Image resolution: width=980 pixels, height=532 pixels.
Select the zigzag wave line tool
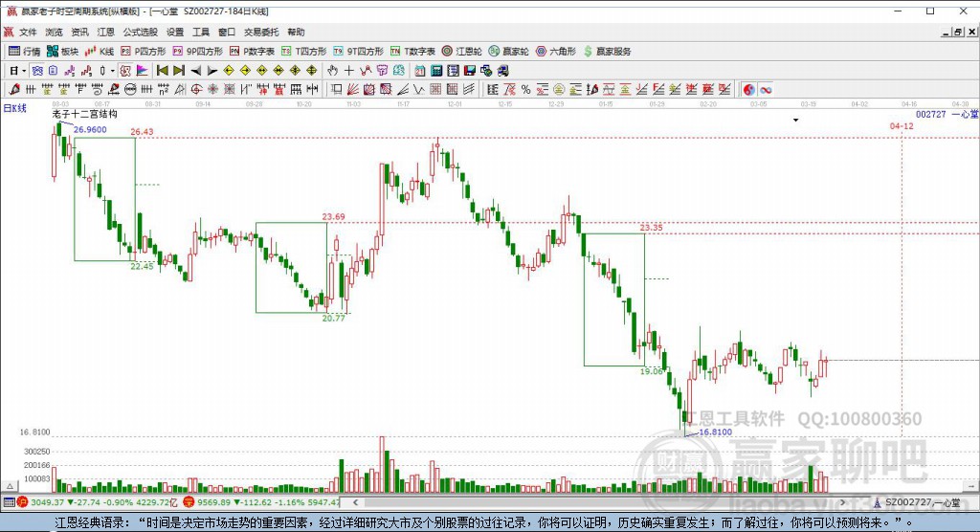click(419, 90)
